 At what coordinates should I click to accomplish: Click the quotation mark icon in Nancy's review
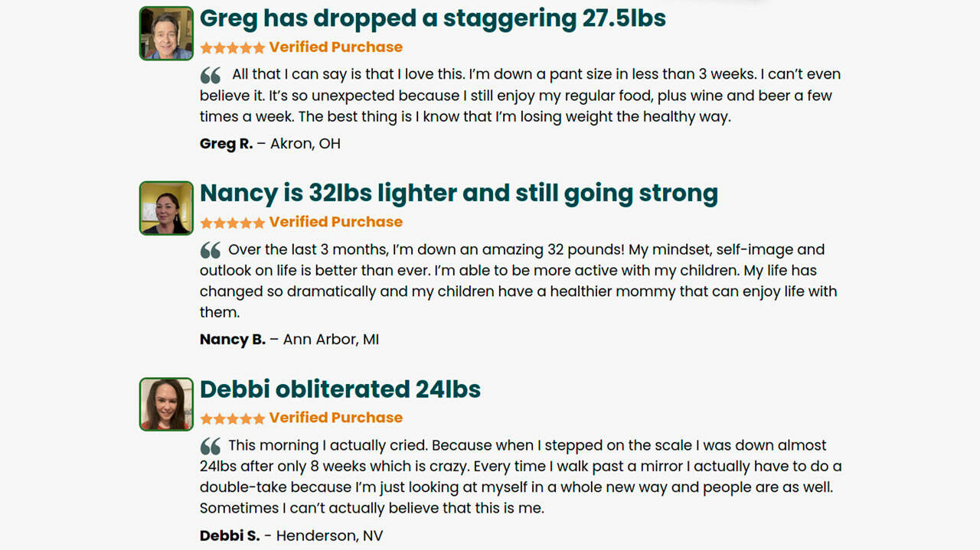pyautogui.click(x=211, y=251)
